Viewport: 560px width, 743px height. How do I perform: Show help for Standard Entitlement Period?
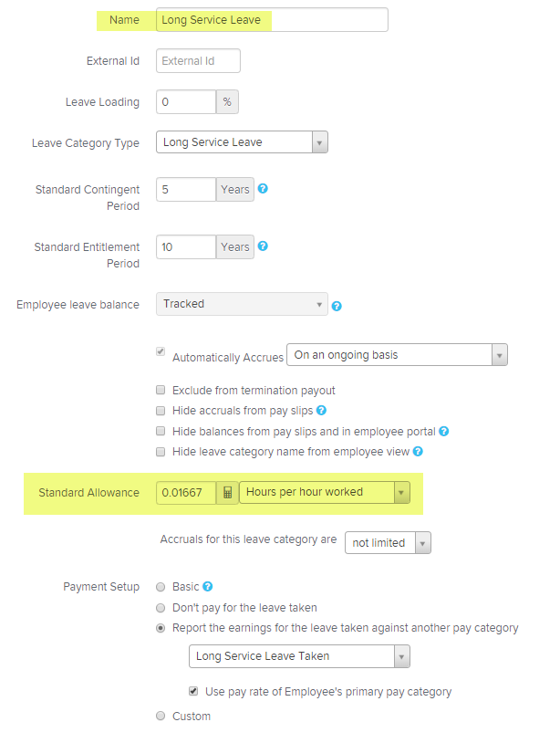(263, 246)
